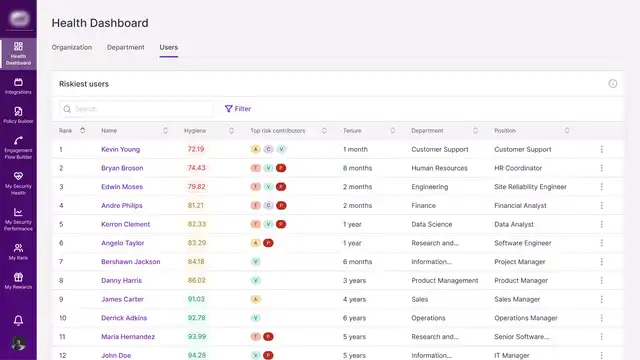The image size is (640, 360).
Task: Go to My Security Health
Action: 18,183
